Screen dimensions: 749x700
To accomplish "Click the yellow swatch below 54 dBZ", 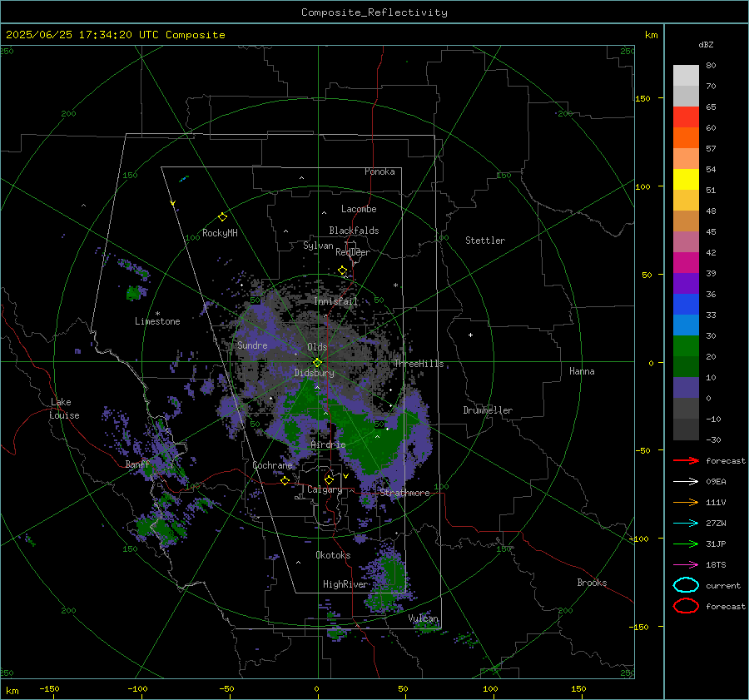I will pyautogui.click(x=686, y=179).
